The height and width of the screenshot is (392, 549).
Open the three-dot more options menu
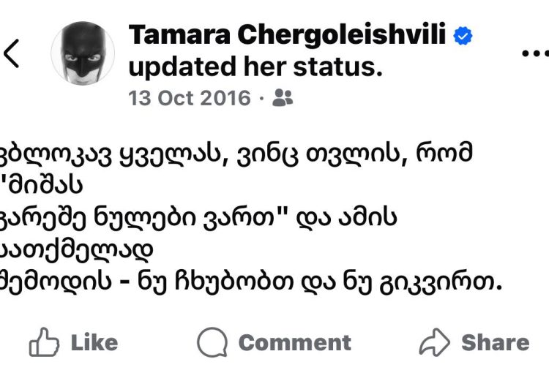coord(534,53)
